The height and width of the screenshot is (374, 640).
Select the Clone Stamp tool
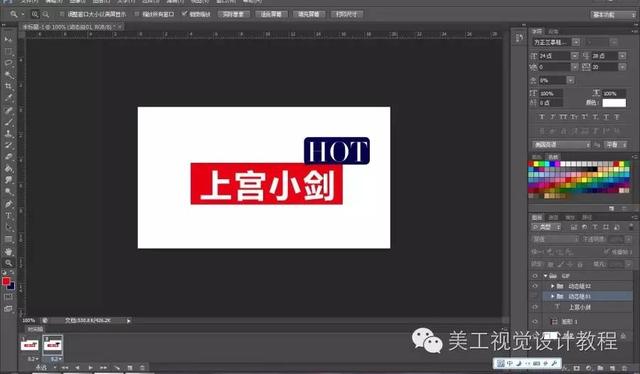(x=8, y=134)
